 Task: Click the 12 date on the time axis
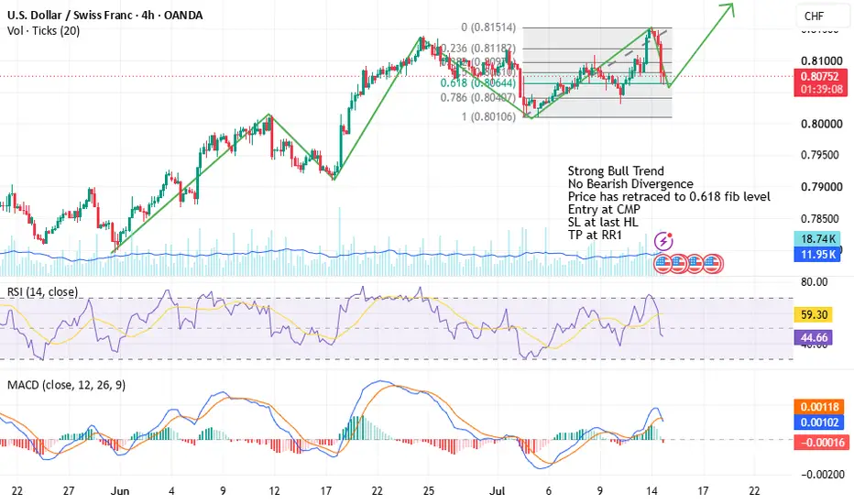click(275, 491)
